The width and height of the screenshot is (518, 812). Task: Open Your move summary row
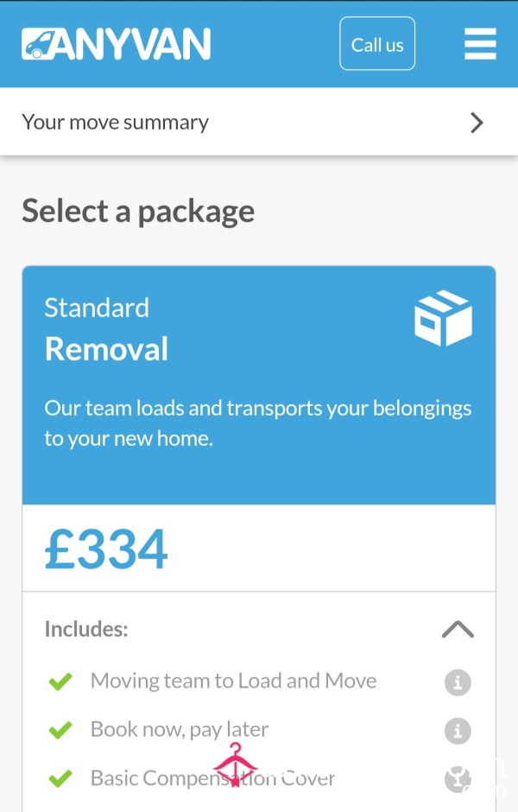point(259,122)
